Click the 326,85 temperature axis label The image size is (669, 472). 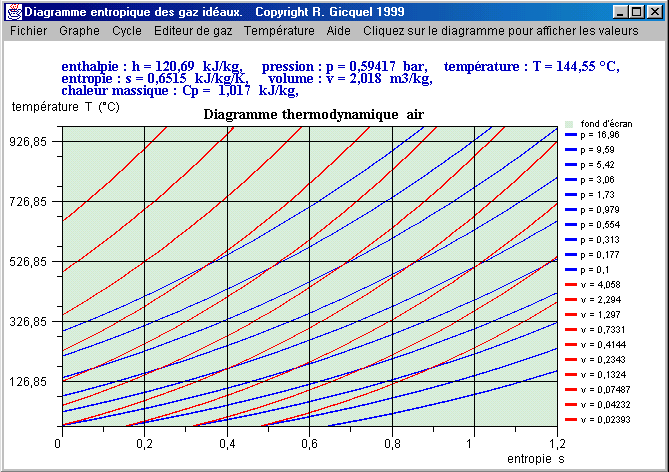point(28,321)
